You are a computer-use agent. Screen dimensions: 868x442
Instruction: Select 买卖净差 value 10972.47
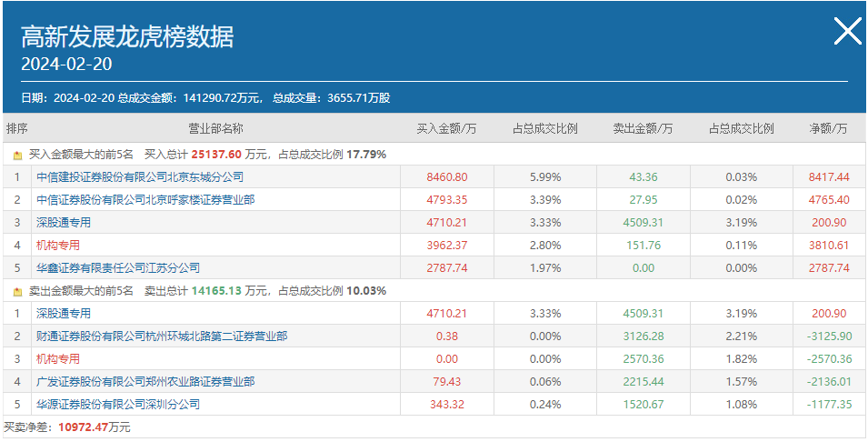(83, 427)
